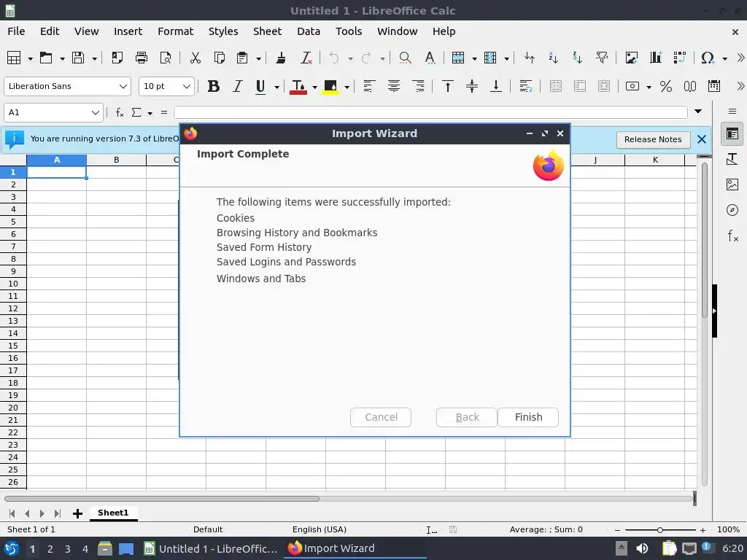Click the Copy icon
This screenshot has width=747, height=560.
[x=219, y=58]
